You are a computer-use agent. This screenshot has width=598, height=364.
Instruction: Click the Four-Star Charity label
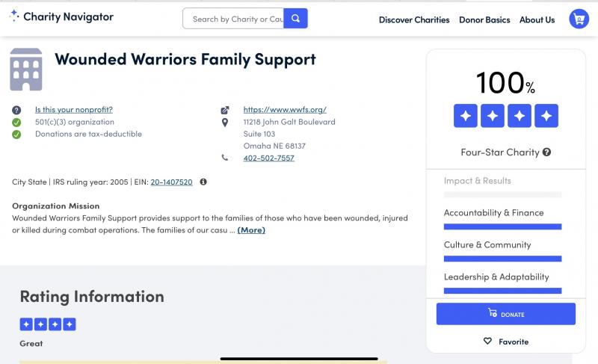[x=500, y=152]
